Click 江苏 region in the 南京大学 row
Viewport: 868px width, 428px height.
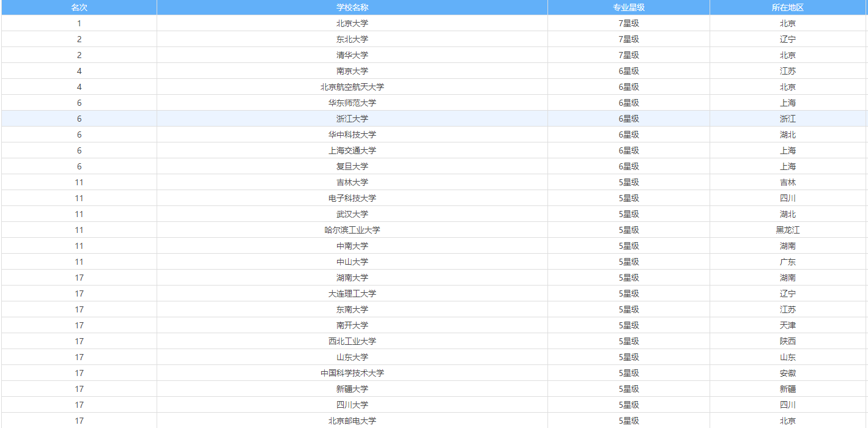(x=788, y=71)
